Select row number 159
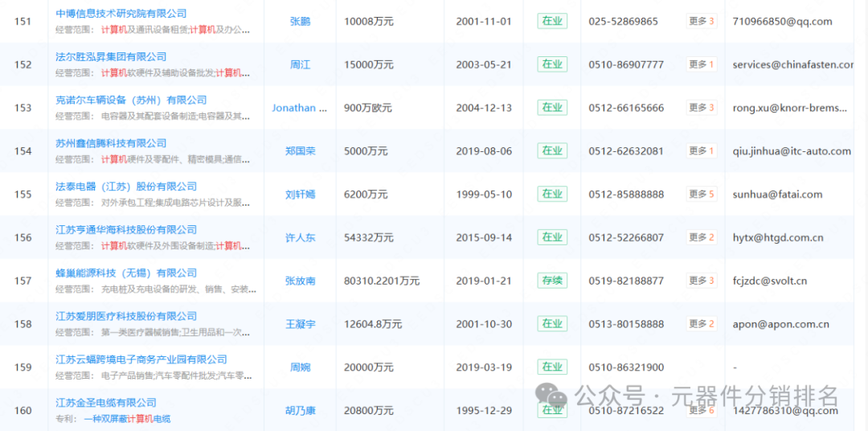The width and height of the screenshot is (868, 431). [x=23, y=367]
